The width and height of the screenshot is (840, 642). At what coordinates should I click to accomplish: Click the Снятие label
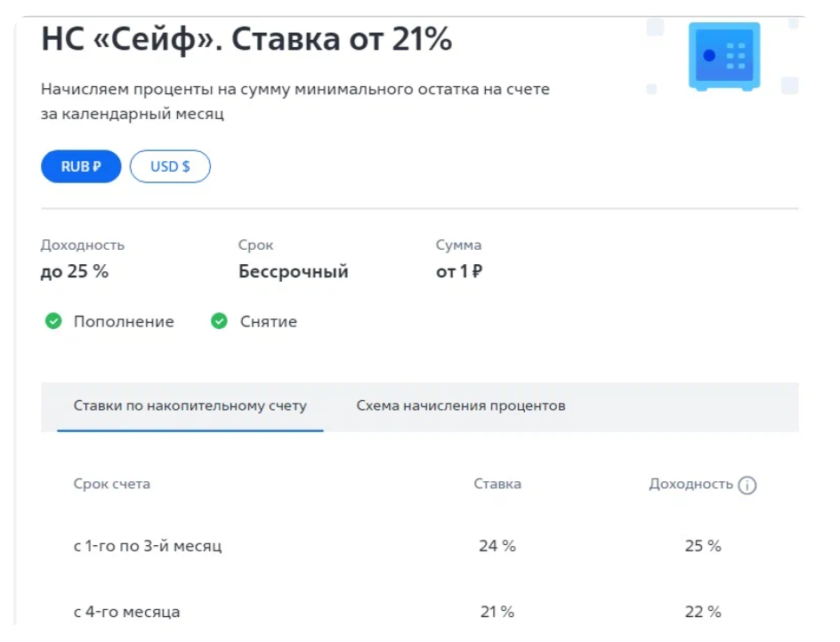(269, 322)
